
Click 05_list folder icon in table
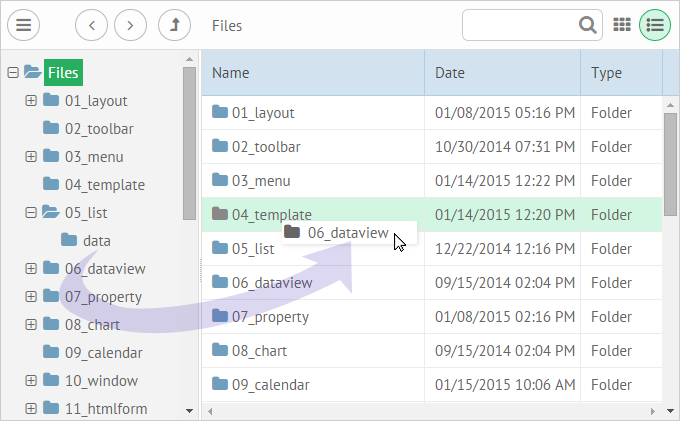coord(220,248)
